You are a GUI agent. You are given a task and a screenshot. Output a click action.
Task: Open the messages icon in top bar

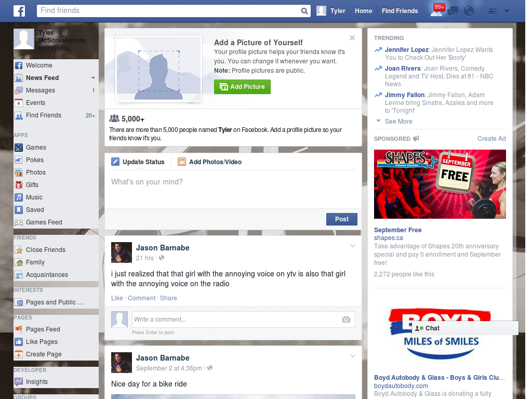[x=453, y=11]
